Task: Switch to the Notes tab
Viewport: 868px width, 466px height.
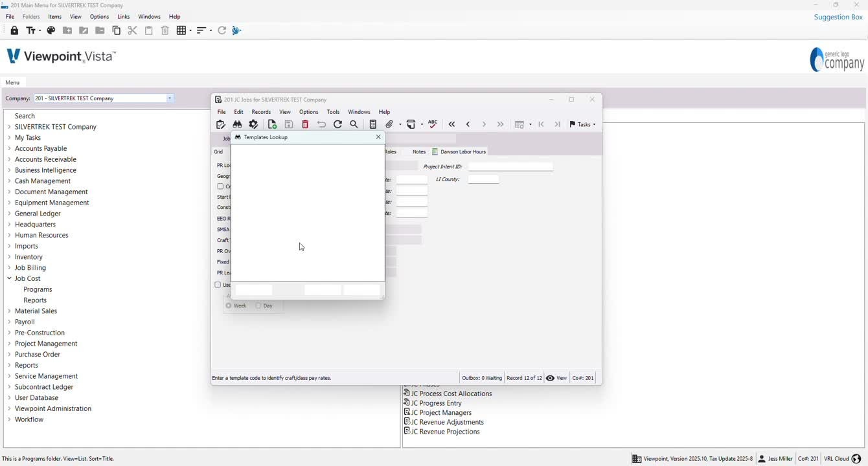Action: pos(419,151)
